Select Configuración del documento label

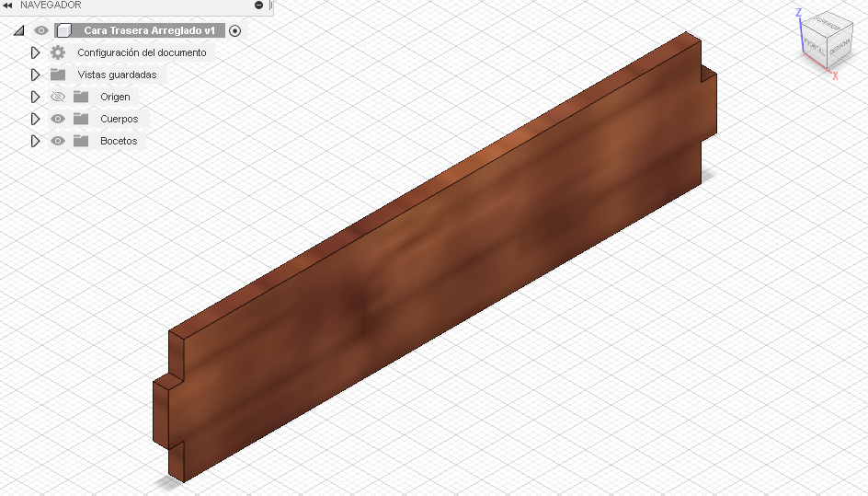[142, 52]
